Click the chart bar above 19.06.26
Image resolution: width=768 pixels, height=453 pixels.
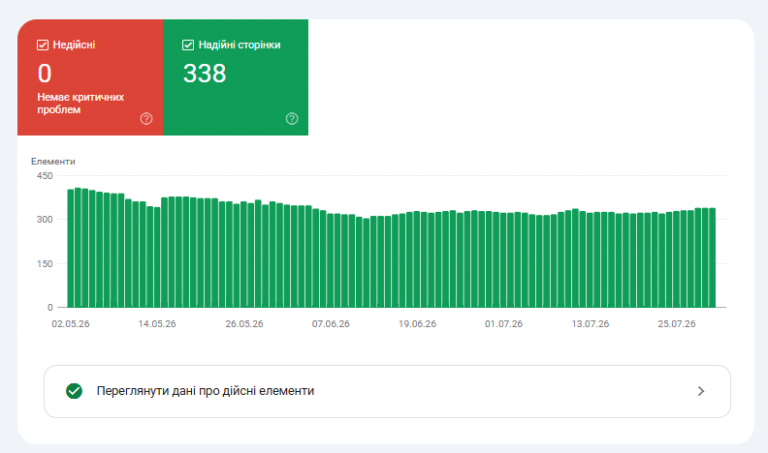[417, 260]
